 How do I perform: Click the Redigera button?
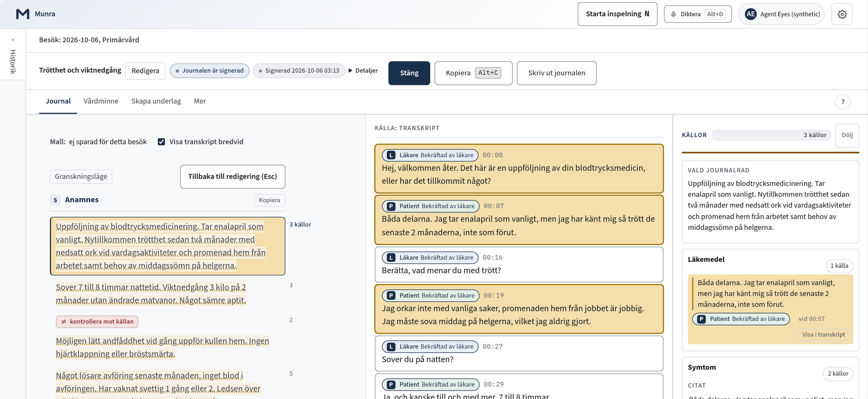[x=145, y=71]
